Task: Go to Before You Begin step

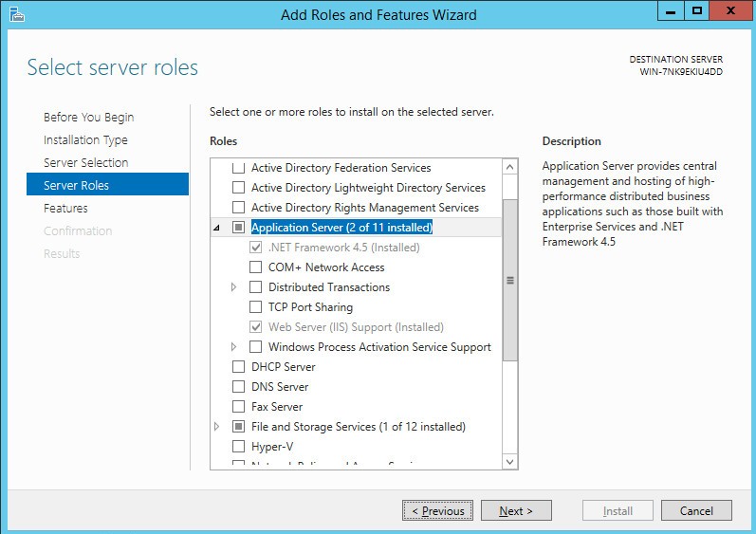Action: click(x=89, y=117)
